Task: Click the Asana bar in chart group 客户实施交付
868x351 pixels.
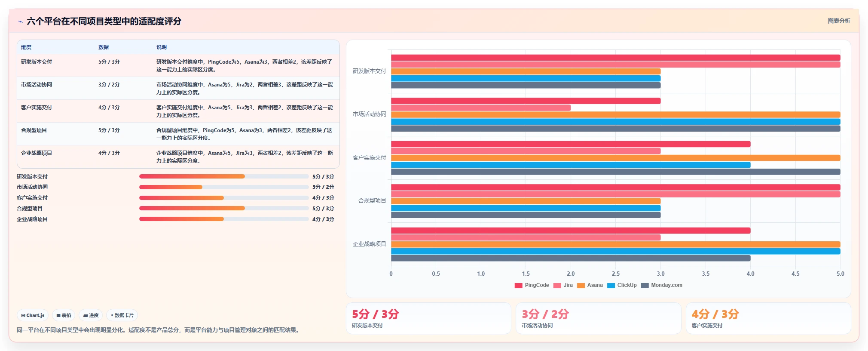Action: pyautogui.click(x=615, y=158)
